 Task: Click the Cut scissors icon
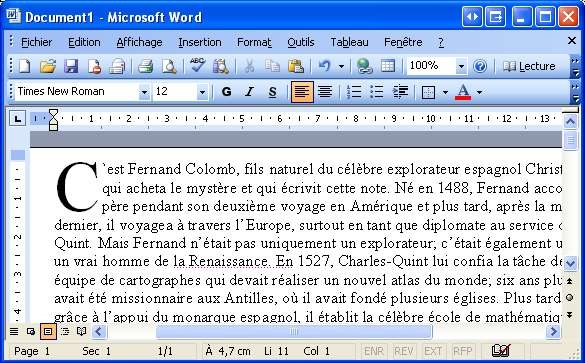click(x=249, y=66)
